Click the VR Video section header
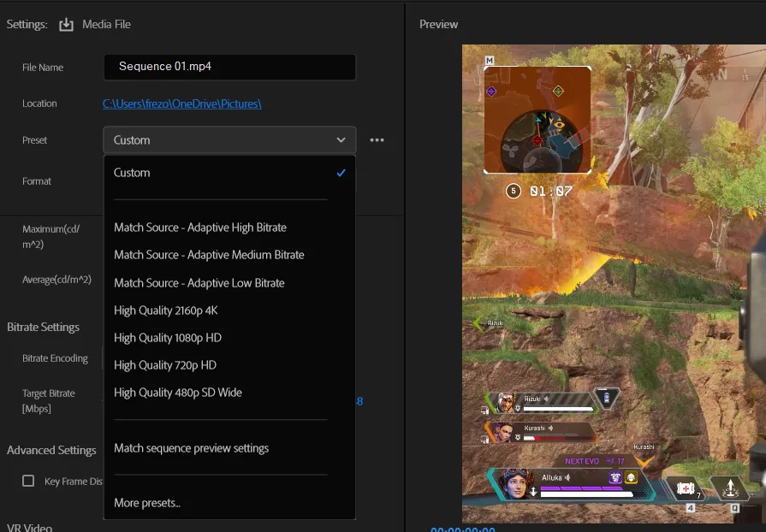This screenshot has width=766, height=532. [29, 527]
